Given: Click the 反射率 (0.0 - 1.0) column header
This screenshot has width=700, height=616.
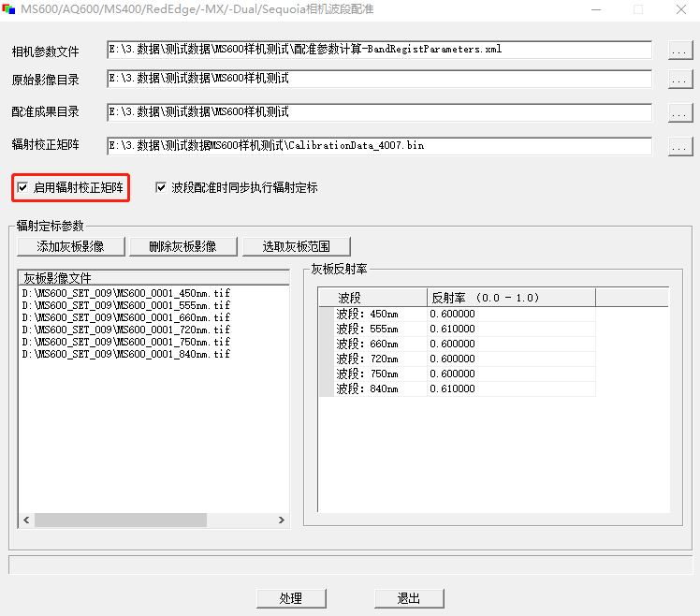Looking at the screenshot, I should pyautogui.click(x=512, y=298).
